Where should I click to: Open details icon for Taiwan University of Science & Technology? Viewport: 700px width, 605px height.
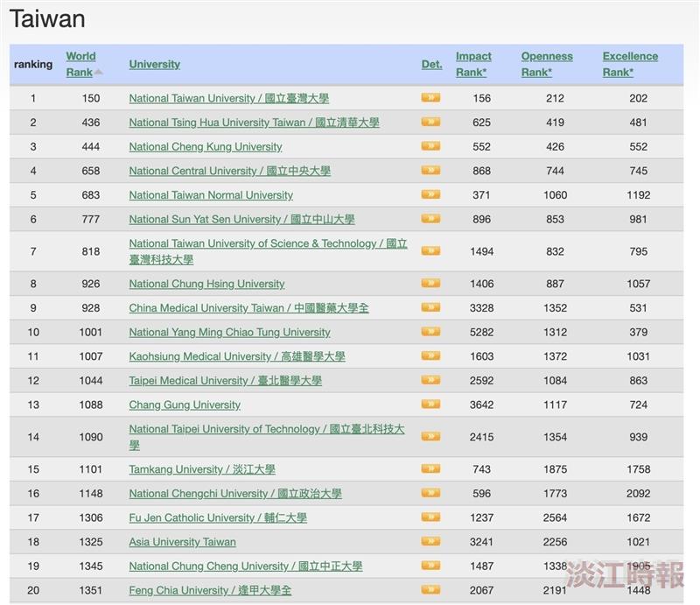click(x=430, y=250)
